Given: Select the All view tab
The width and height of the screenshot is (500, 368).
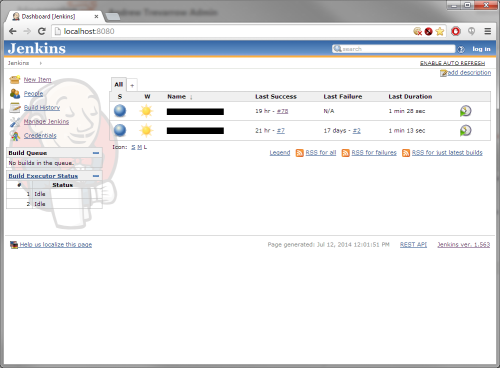Looking at the screenshot, I should click(x=119, y=85).
